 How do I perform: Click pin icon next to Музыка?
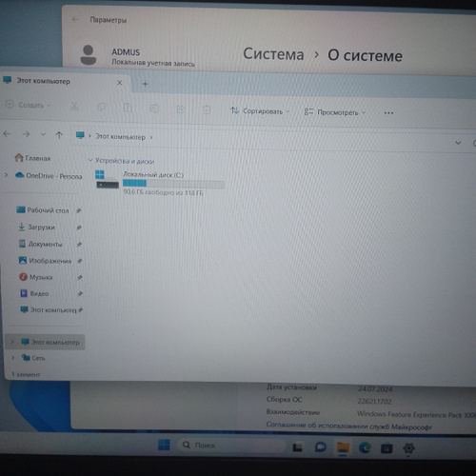(80, 278)
